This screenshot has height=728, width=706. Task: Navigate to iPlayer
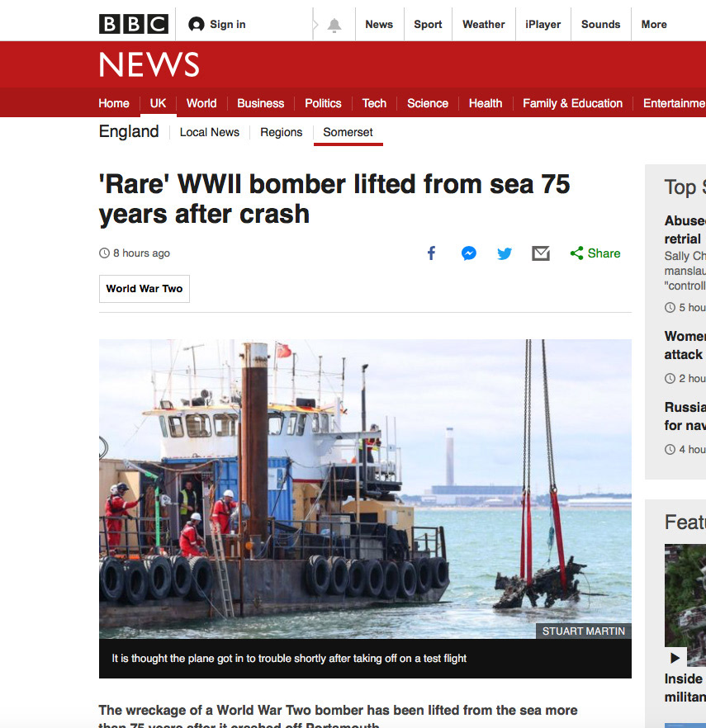(543, 24)
